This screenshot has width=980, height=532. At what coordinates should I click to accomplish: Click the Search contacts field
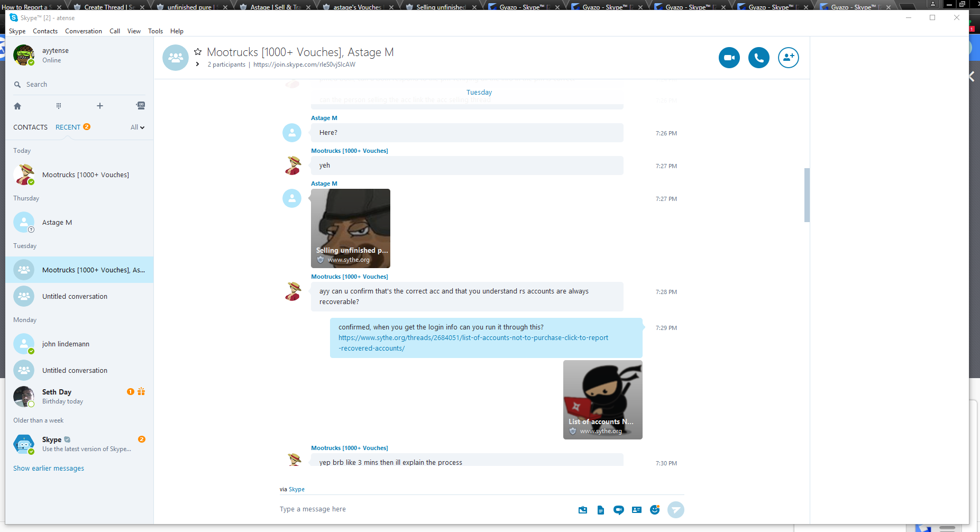click(79, 85)
